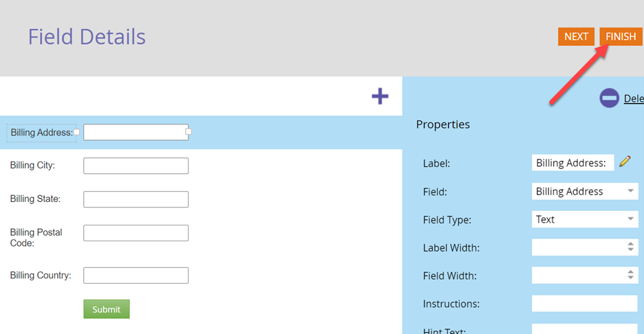
Task: Click the orange FINISH button
Action: 621,36
